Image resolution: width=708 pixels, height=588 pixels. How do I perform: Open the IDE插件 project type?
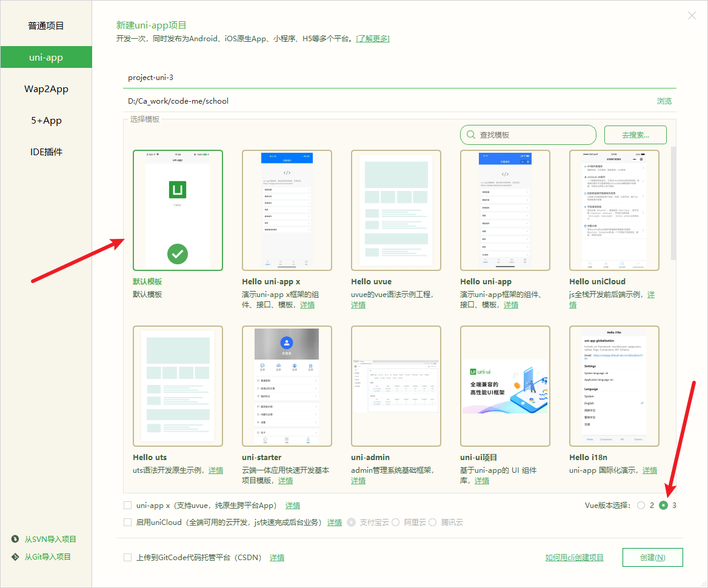(x=46, y=152)
